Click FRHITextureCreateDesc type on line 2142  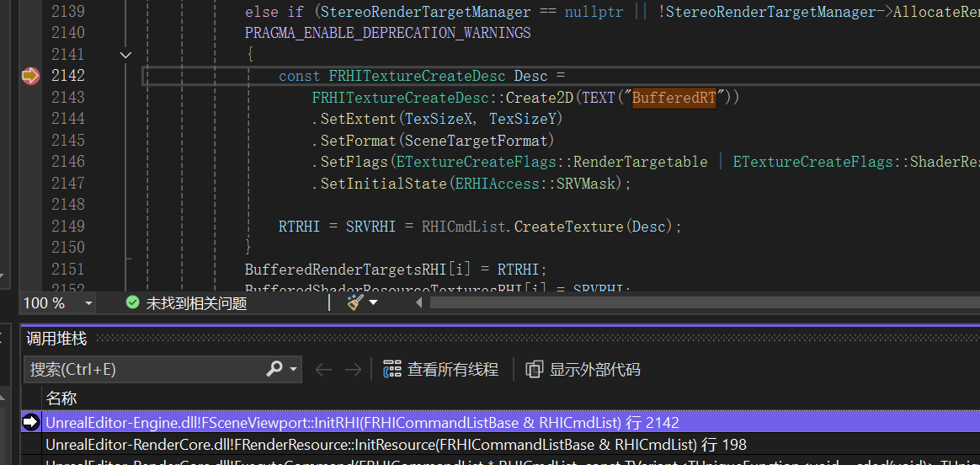[x=417, y=76]
